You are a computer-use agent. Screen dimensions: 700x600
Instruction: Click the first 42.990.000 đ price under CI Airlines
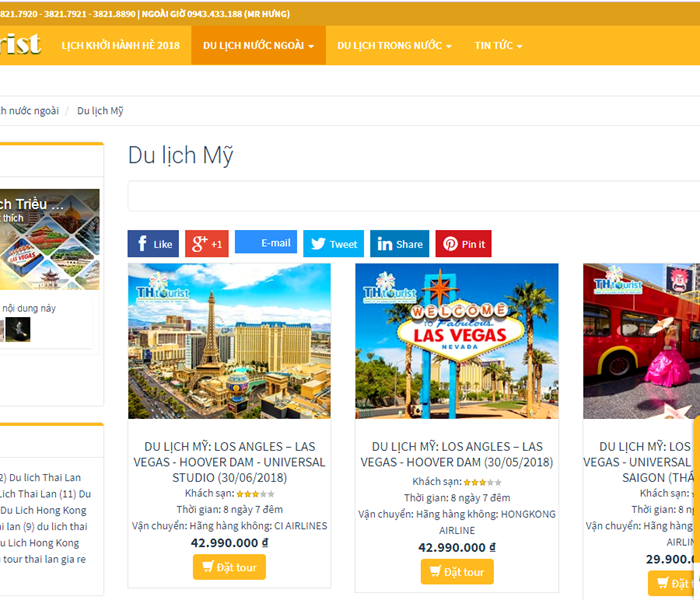229,543
